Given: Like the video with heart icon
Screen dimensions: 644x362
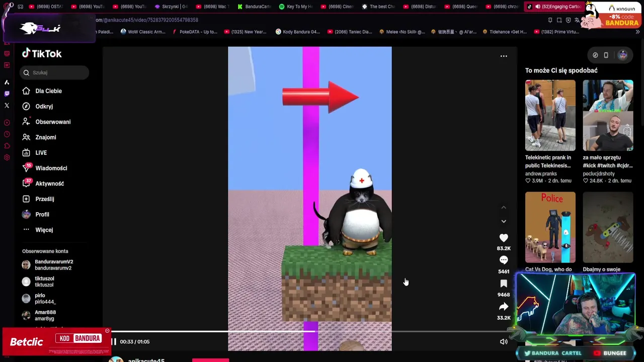Looking at the screenshot, I should tap(504, 238).
